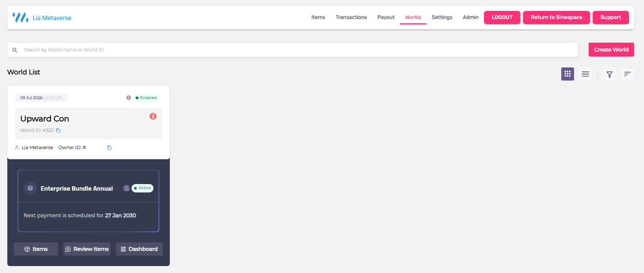The width and height of the screenshot is (644, 273).
Task: Click the user icon beside Lia Metaverse owner
Action: click(17, 148)
